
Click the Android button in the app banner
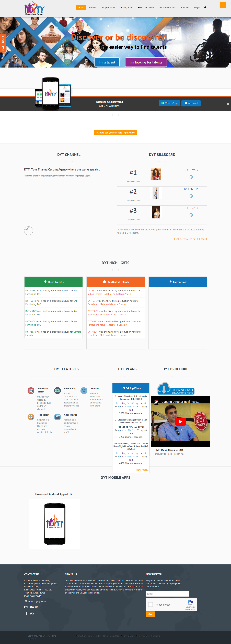coord(191,103)
